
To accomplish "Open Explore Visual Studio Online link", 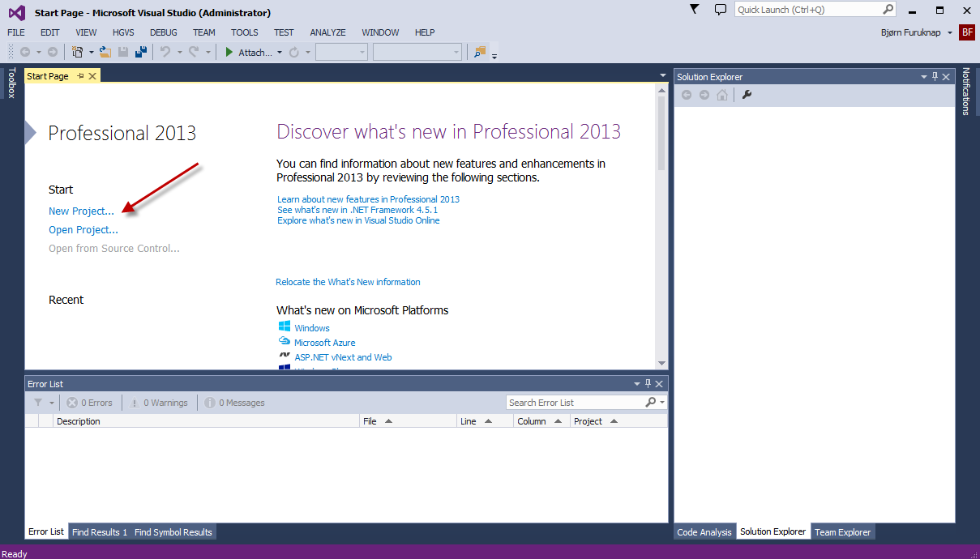I will click(x=358, y=220).
